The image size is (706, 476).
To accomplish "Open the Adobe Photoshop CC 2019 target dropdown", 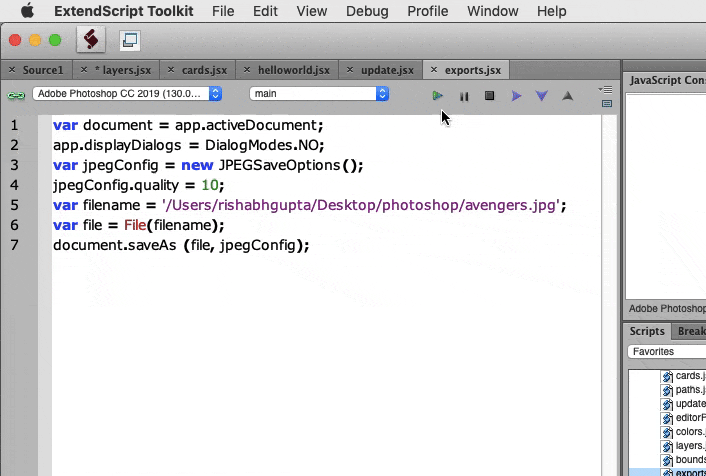I will [x=127, y=94].
